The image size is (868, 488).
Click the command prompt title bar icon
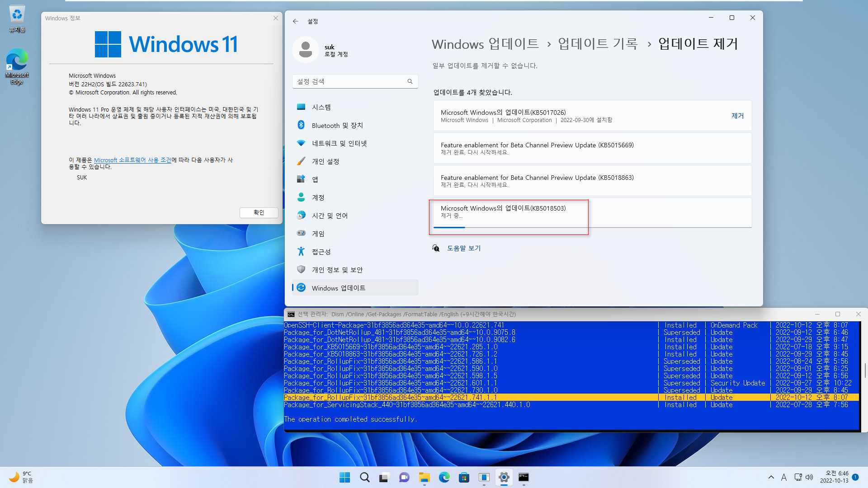point(291,314)
